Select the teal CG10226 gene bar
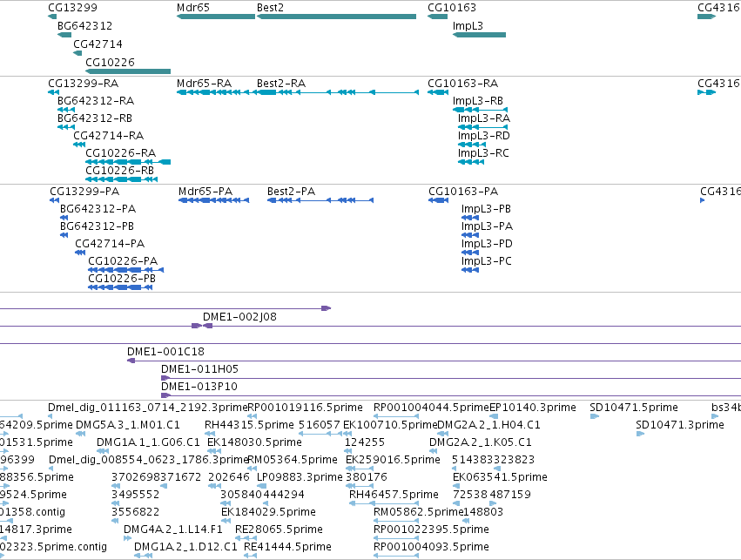The image size is (741, 560). pos(128,71)
